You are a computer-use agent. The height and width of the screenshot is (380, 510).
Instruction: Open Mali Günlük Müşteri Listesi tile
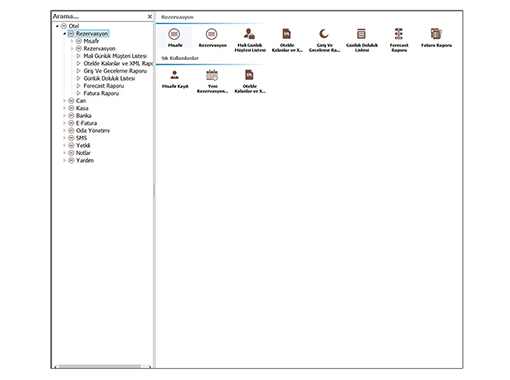click(250, 40)
